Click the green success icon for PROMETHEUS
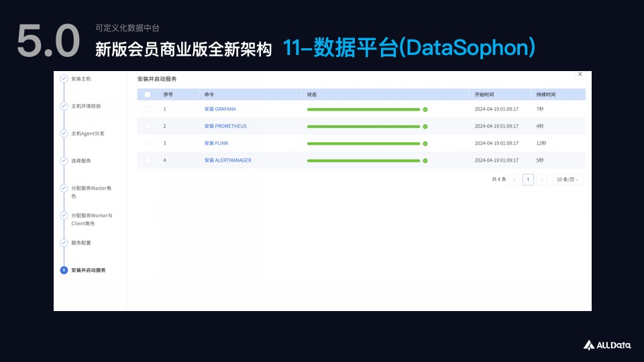The image size is (644, 362). click(425, 127)
